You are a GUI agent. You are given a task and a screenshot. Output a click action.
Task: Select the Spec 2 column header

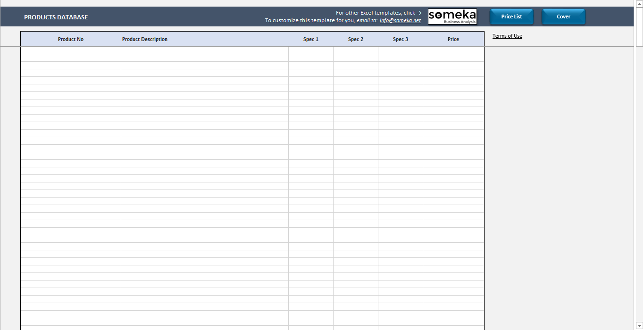tap(356, 39)
